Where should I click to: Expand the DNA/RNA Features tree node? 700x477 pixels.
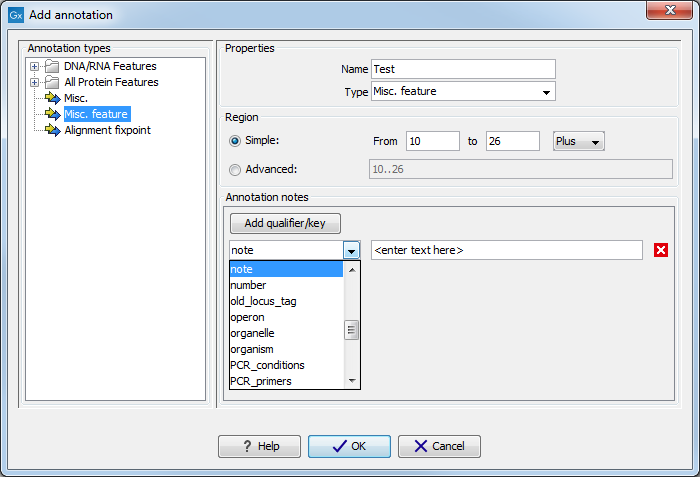35,67
